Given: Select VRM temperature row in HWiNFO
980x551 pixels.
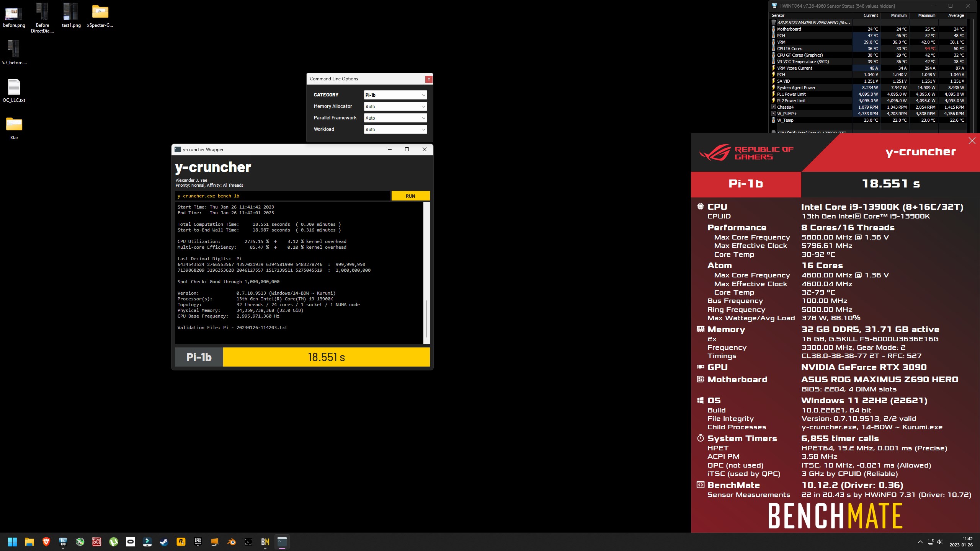Looking at the screenshot, I should coord(868,42).
